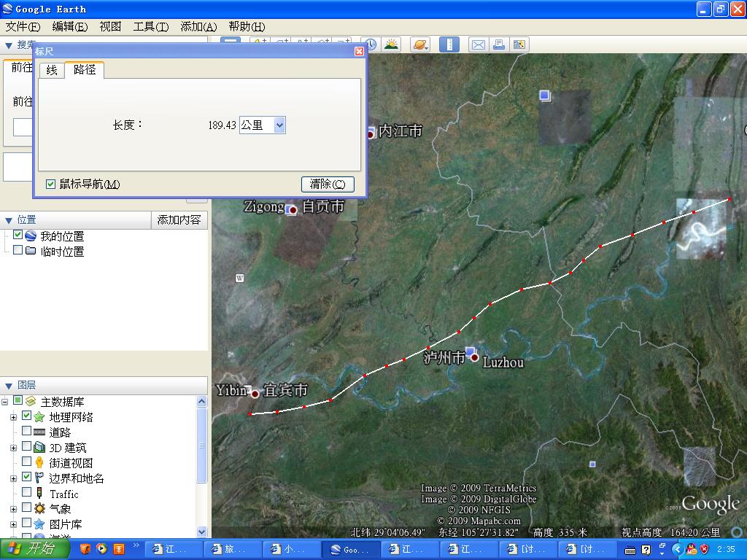Expand the 气象 tree node

[x=14, y=509]
